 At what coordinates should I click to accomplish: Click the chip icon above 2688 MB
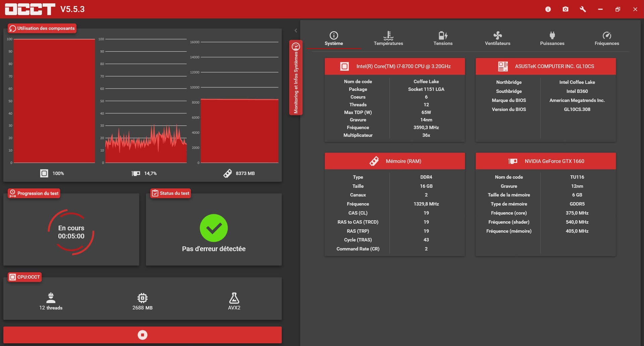click(143, 298)
